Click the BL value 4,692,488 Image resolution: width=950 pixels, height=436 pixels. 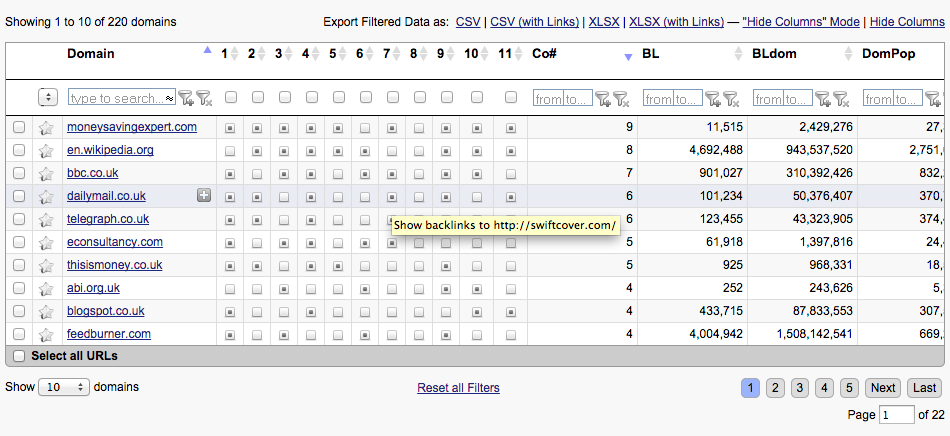[716, 150]
